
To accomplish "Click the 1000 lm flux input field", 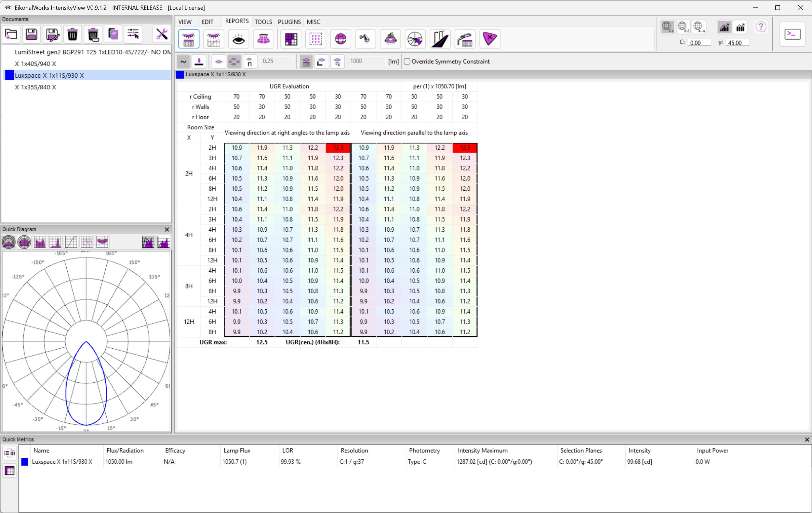I will click(x=366, y=61).
